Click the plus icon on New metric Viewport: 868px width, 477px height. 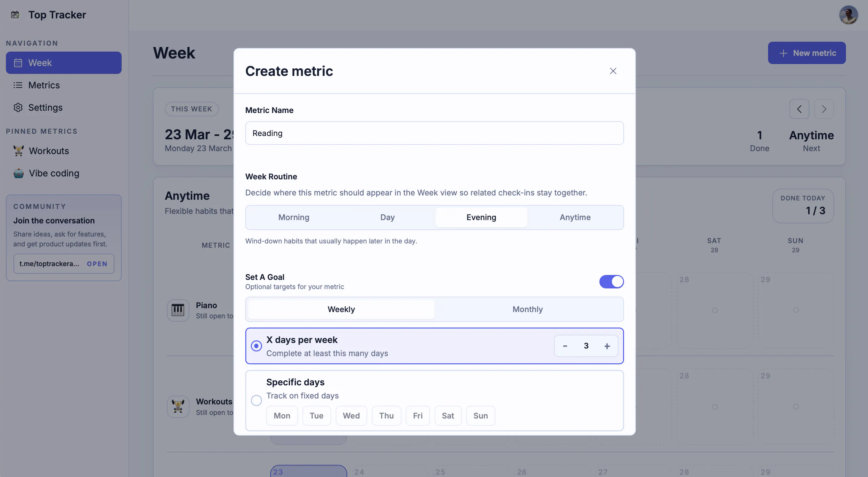click(783, 53)
